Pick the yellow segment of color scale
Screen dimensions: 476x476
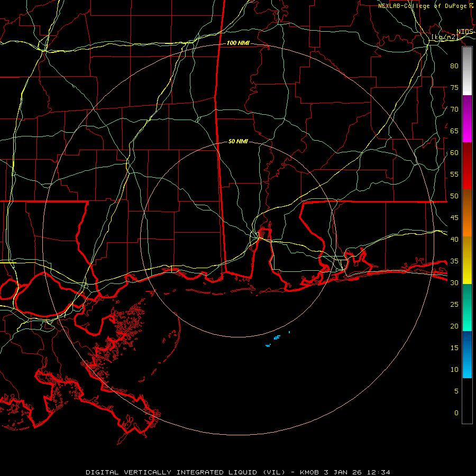467,260
